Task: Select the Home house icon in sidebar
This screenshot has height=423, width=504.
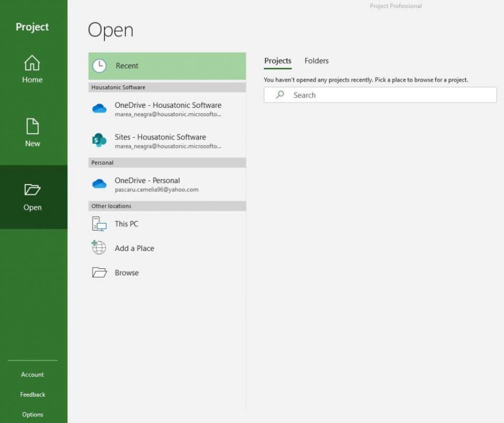Action: [32, 64]
